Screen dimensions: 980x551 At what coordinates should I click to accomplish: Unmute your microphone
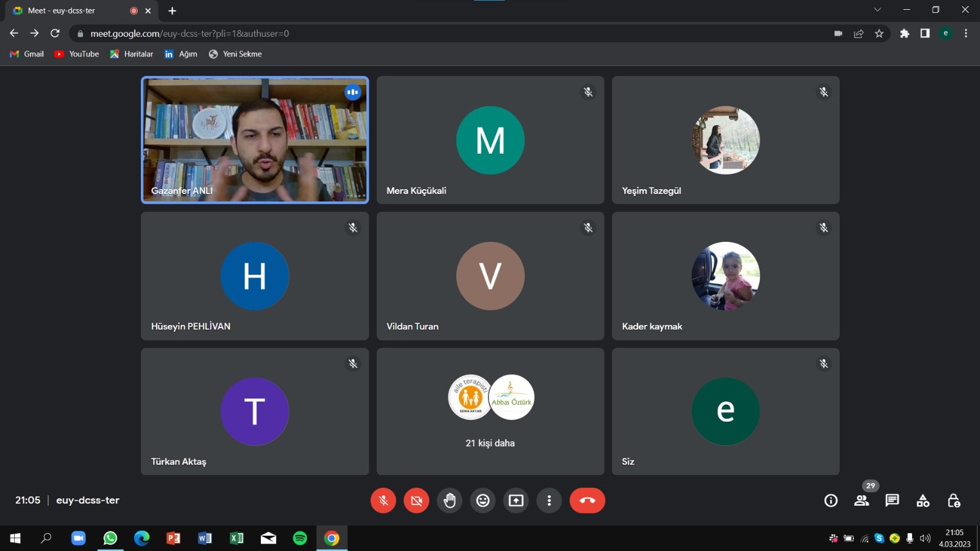point(383,501)
